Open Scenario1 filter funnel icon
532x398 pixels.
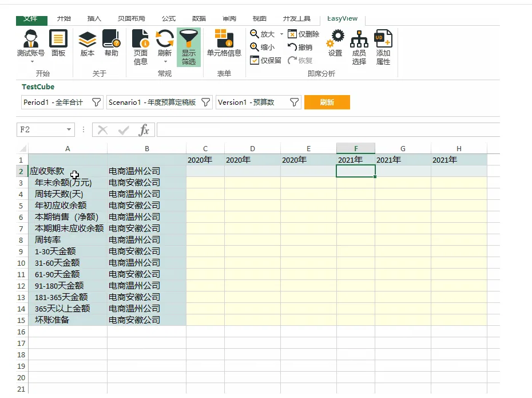coord(205,102)
